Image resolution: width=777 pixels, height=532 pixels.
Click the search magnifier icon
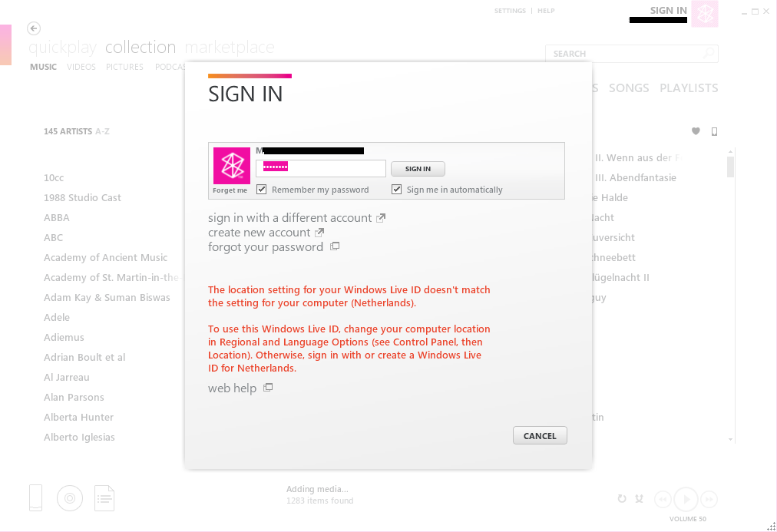pos(709,54)
